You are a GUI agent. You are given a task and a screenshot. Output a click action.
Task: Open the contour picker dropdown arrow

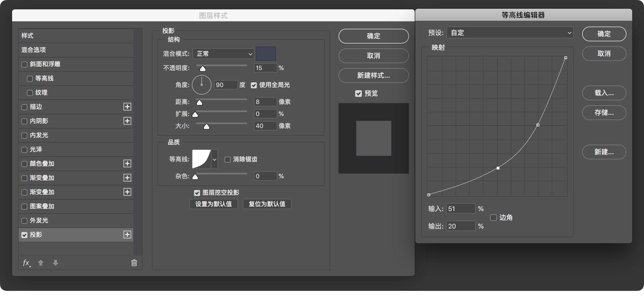click(215, 159)
